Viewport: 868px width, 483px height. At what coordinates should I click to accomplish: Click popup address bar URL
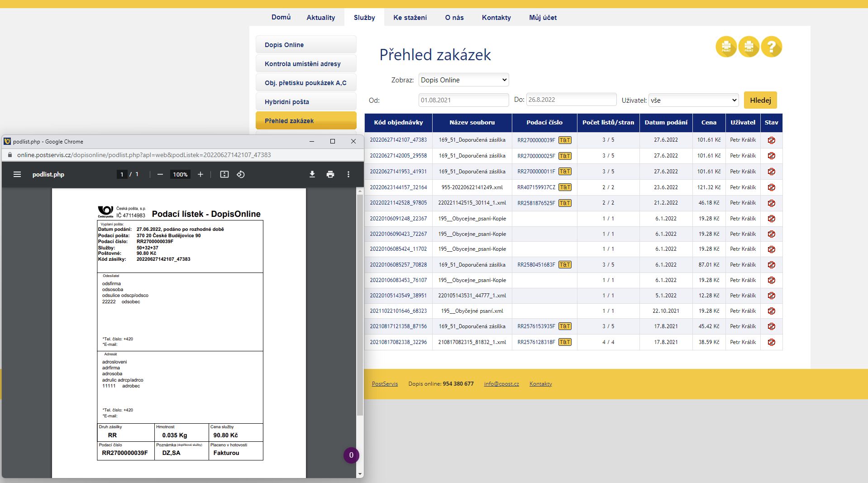click(144, 155)
